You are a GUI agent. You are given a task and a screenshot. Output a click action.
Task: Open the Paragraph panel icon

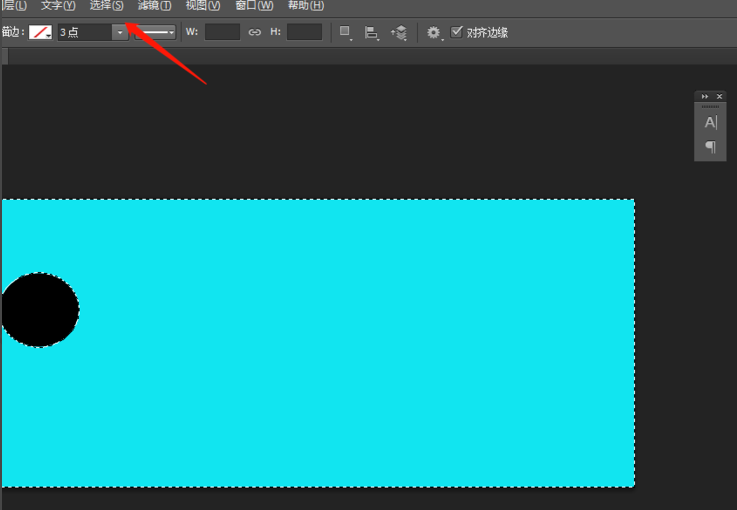711,147
